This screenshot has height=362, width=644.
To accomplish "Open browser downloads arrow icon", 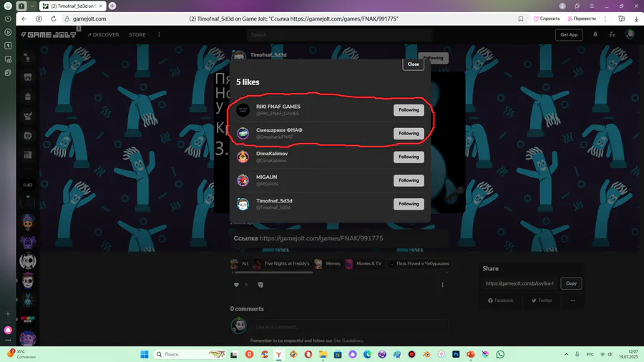I will click(636, 19).
